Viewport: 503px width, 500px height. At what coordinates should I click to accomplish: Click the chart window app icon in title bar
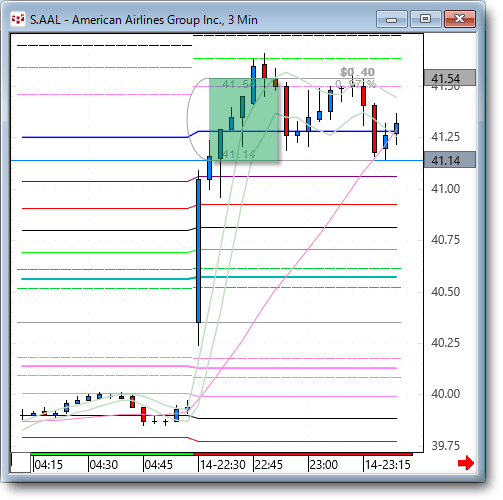(18, 19)
